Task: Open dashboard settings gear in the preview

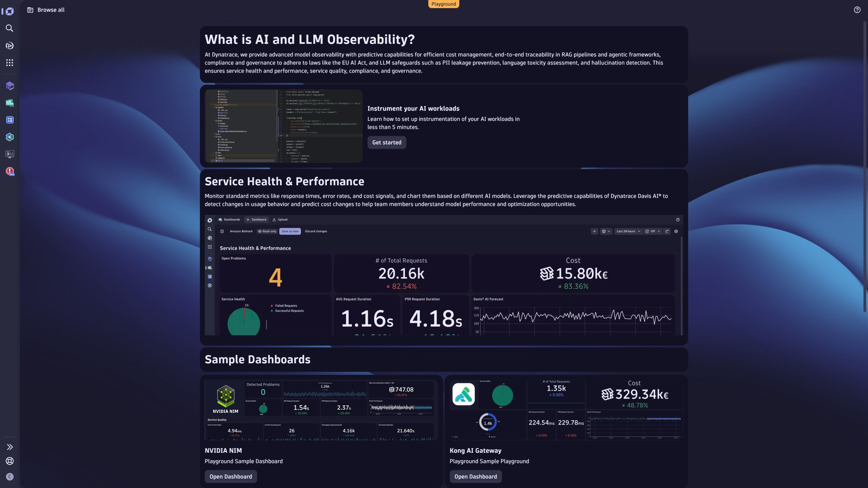Action: point(676,231)
